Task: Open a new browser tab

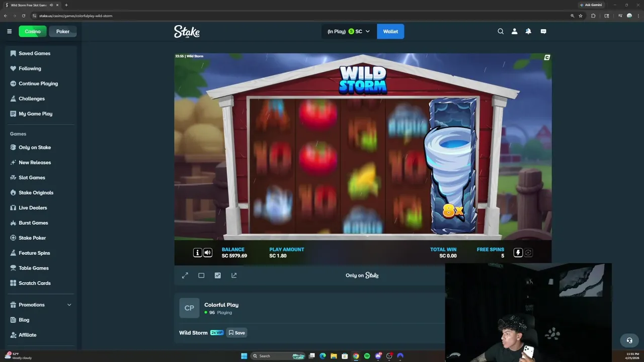Action: [x=66, y=5]
